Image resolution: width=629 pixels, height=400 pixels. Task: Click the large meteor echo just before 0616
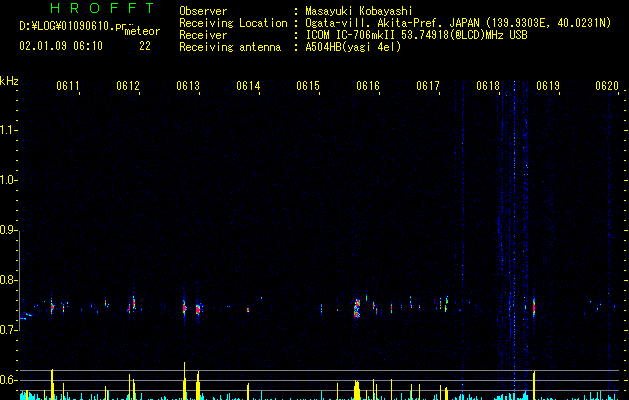pyautogui.click(x=357, y=308)
